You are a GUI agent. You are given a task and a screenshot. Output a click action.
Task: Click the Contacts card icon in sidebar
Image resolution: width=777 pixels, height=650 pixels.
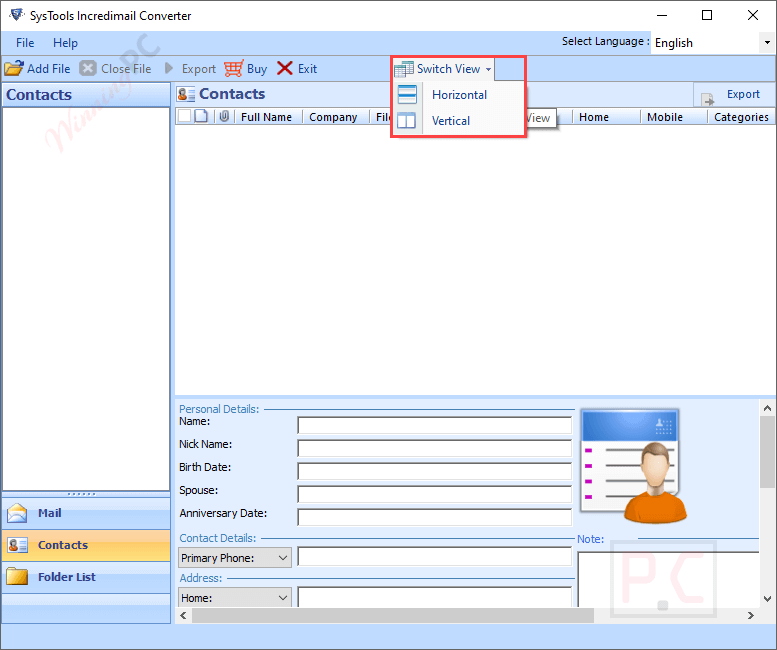click(17, 545)
